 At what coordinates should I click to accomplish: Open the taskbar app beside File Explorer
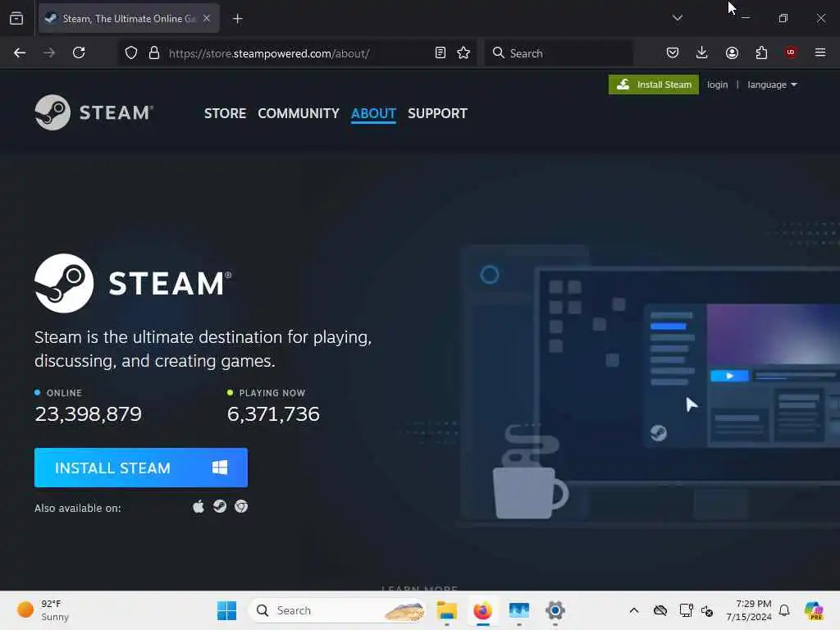518,610
